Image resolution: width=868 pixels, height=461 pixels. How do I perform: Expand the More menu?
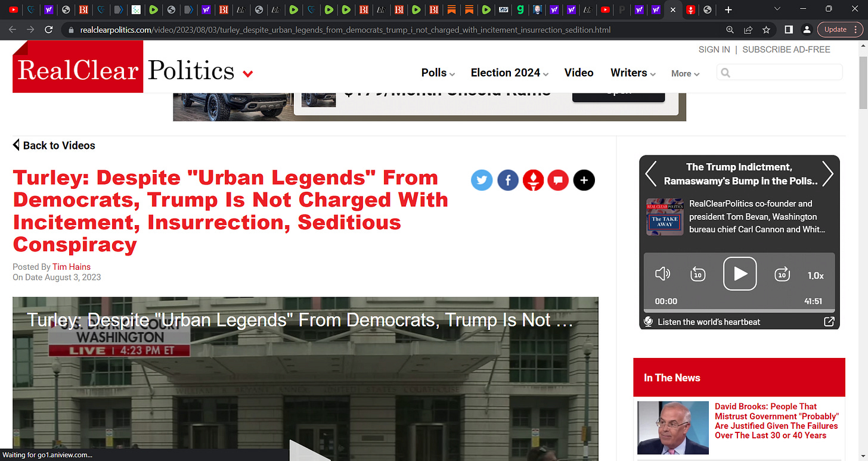click(x=685, y=73)
